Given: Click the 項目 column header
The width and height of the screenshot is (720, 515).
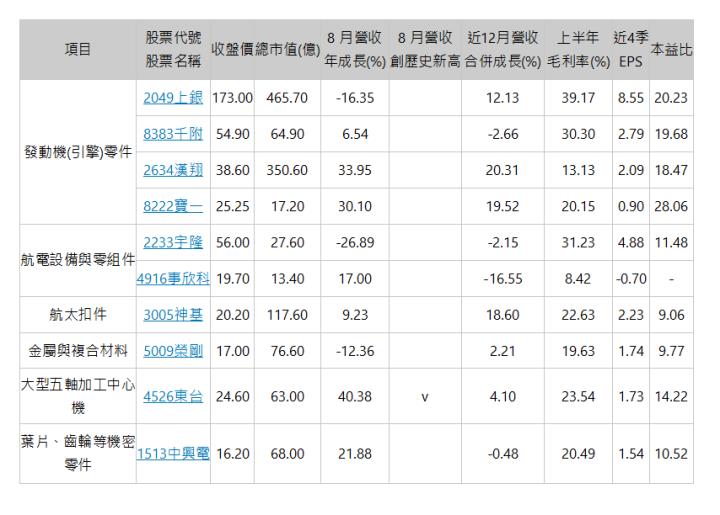Looking at the screenshot, I should [78, 49].
